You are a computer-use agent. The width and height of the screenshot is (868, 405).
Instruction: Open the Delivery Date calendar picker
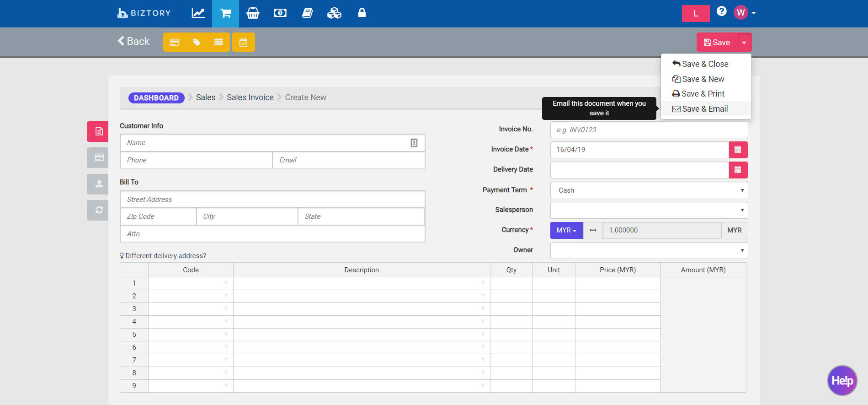pyautogui.click(x=738, y=170)
